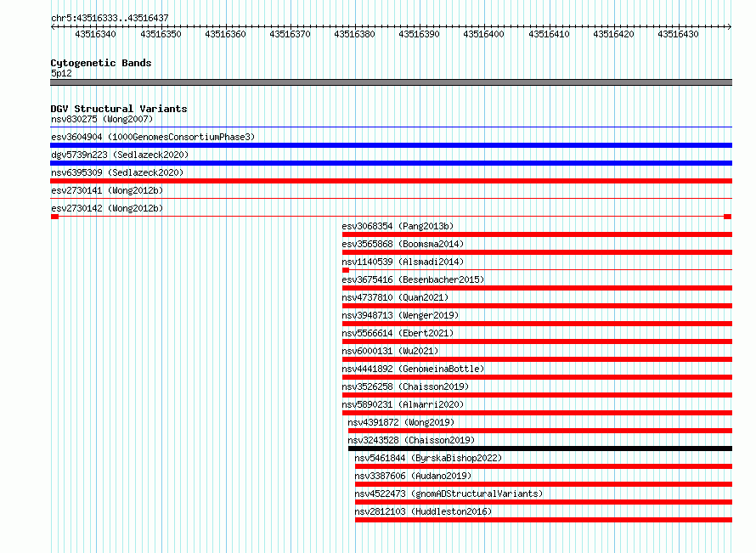This screenshot has height=553, width=756.
Task: Open nsv4522473 (gnomADStructuralVariants) variant
Action: click(449, 494)
